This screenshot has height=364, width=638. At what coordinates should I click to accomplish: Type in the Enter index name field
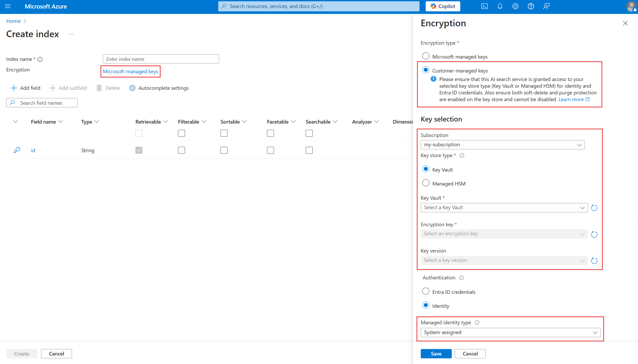click(x=160, y=59)
